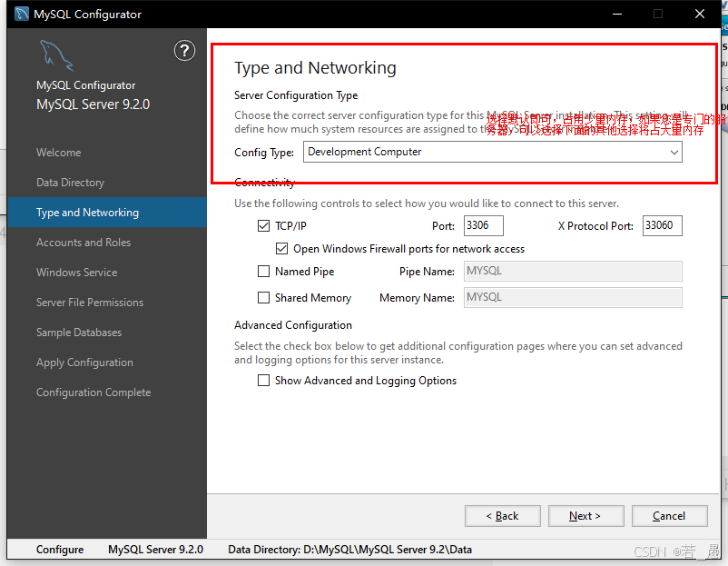Image resolution: width=728 pixels, height=566 pixels.
Task: Click the Memory Name field
Action: (573, 297)
